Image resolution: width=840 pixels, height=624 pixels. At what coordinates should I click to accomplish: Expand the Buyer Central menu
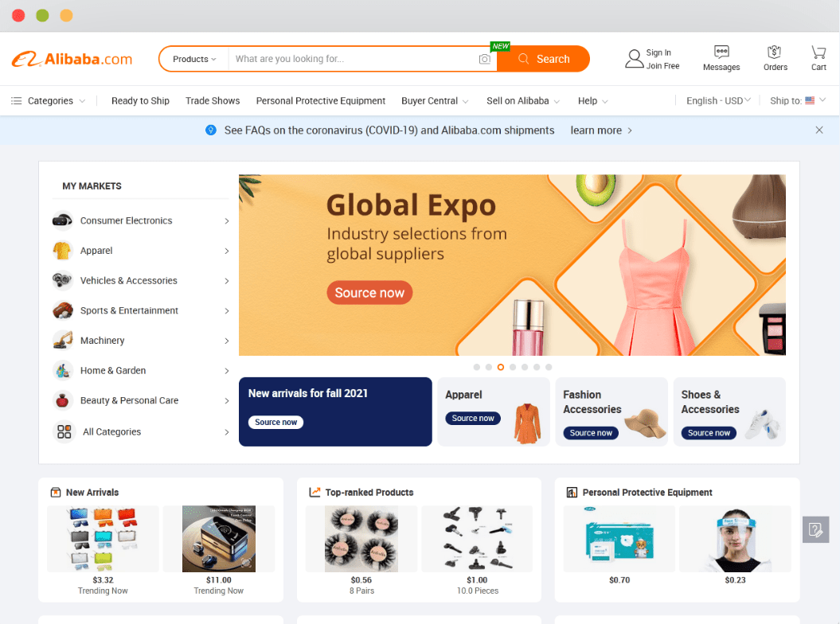click(466, 101)
